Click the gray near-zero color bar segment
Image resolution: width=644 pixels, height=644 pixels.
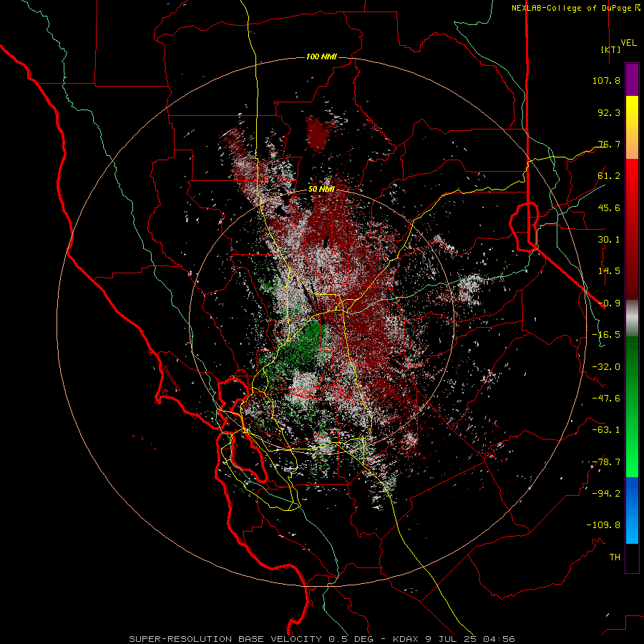632,318
